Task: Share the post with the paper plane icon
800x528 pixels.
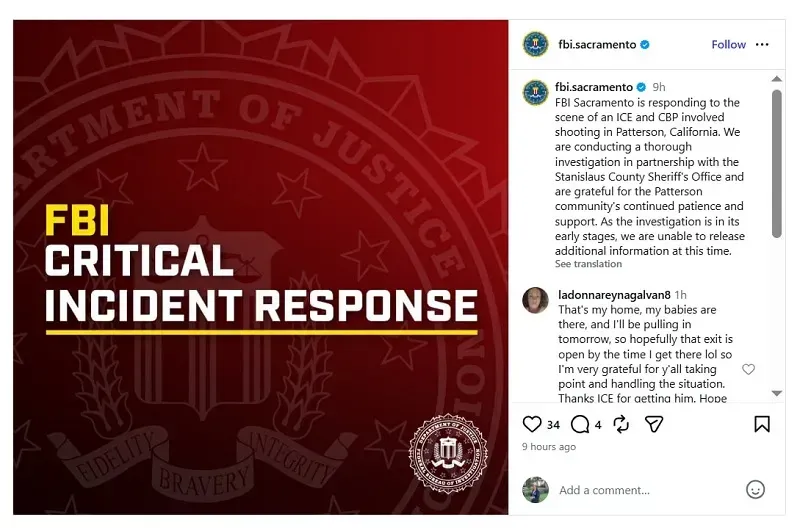Action: coord(654,424)
